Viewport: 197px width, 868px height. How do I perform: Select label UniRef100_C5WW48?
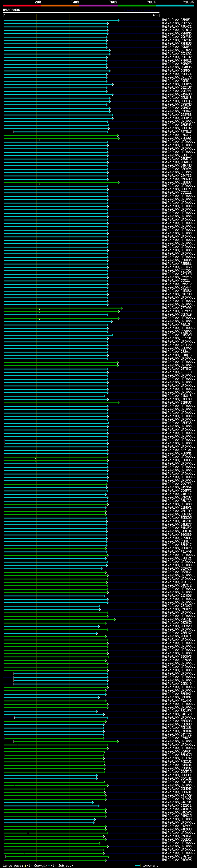click(x=177, y=98)
